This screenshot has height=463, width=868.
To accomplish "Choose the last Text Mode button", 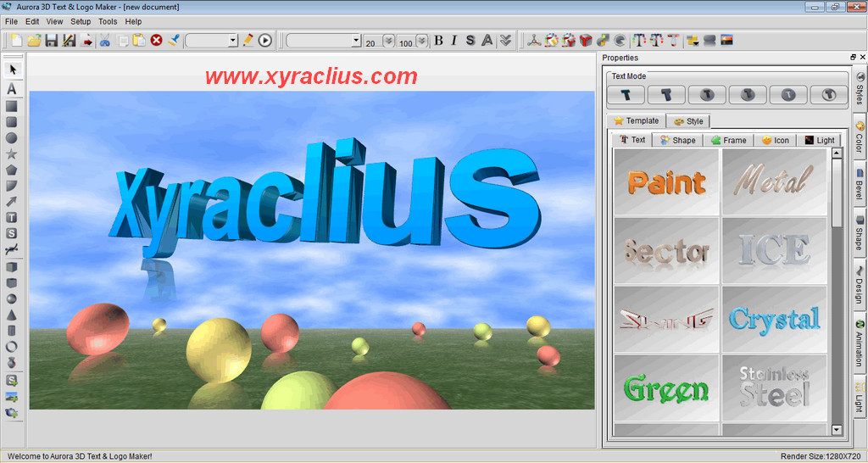I will 829,95.
